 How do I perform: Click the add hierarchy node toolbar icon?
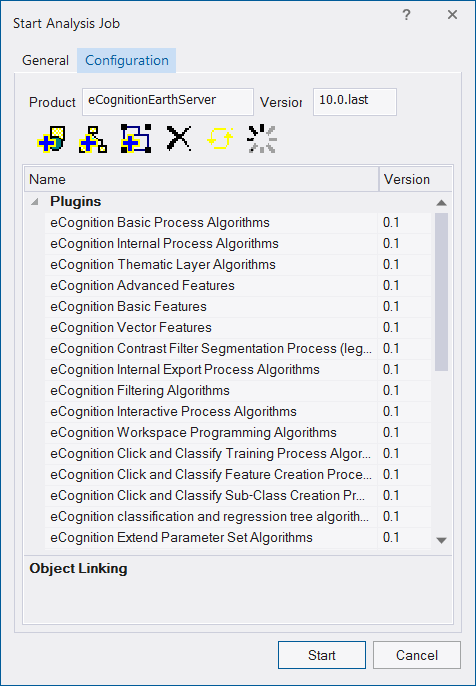(x=93, y=139)
